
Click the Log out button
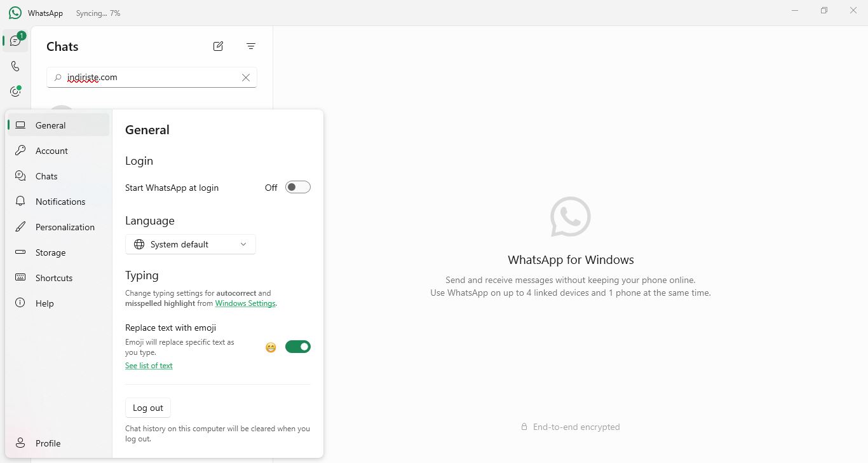coord(148,408)
